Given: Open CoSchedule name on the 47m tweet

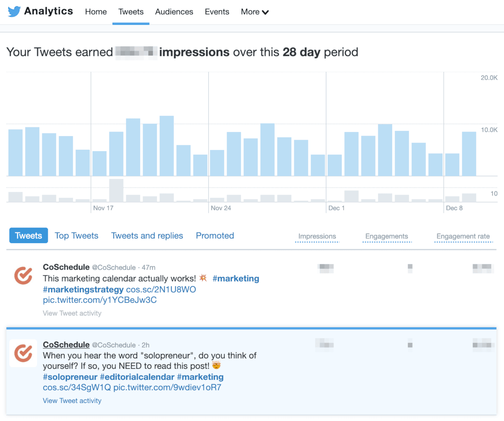Looking at the screenshot, I should 66,267.
